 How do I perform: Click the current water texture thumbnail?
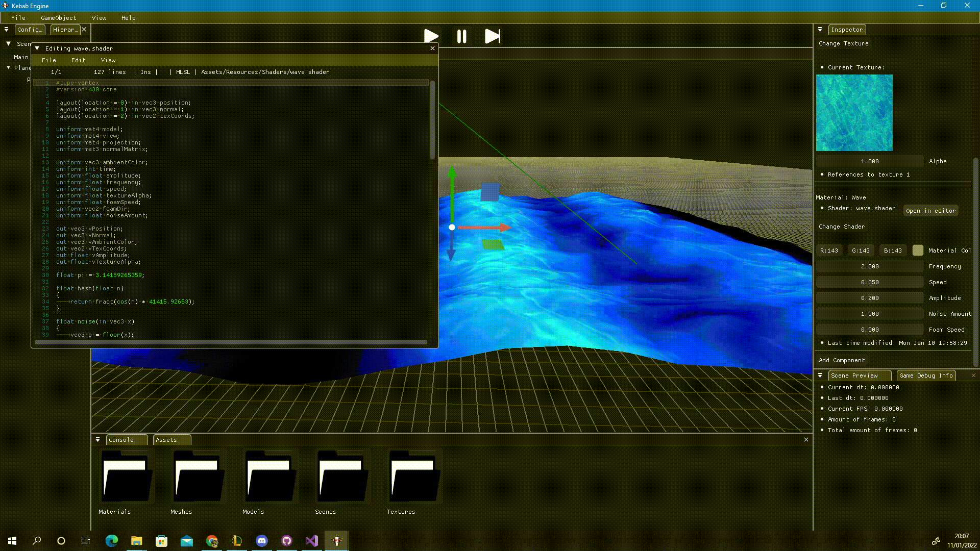[854, 113]
